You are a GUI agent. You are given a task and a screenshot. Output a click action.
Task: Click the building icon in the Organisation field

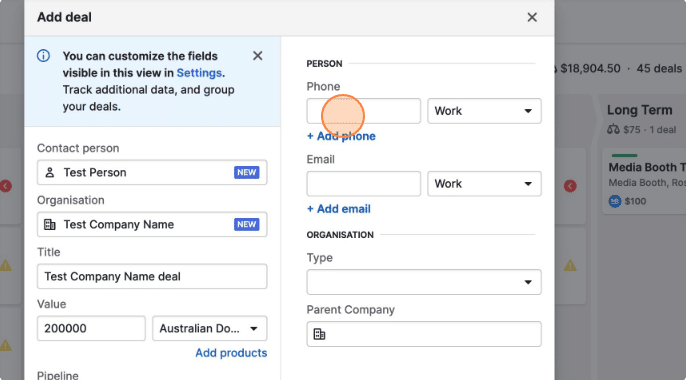point(50,224)
